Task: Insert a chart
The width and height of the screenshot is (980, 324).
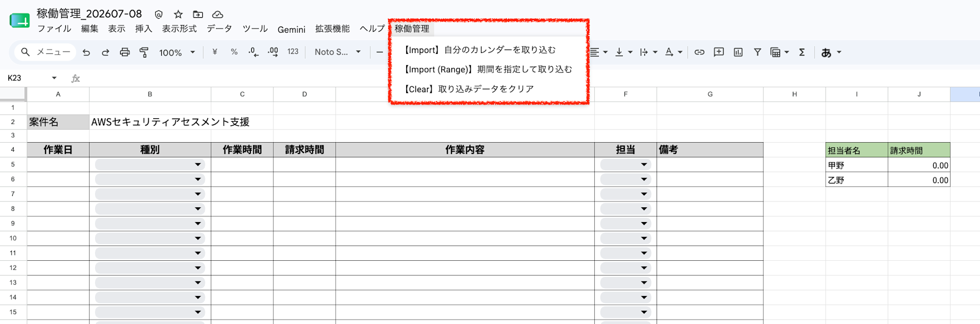Action: click(x=738, y=52)
